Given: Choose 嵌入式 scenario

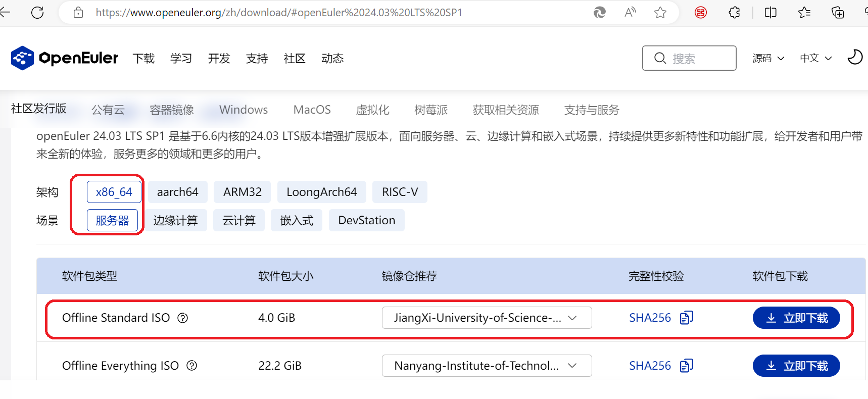Looking at the screenshot, I should [x=297, y=220].
